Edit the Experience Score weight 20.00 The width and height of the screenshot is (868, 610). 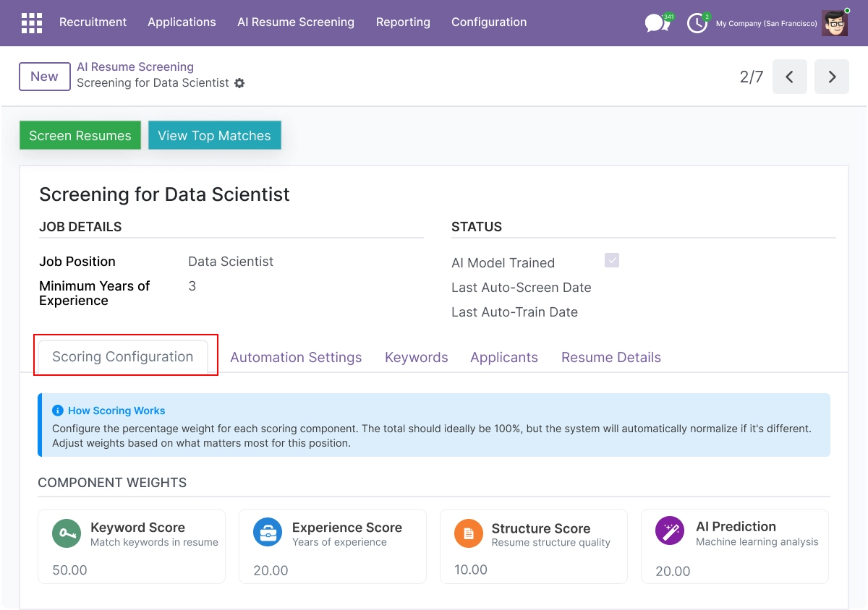pyautogui.click(x=271, y=570)
